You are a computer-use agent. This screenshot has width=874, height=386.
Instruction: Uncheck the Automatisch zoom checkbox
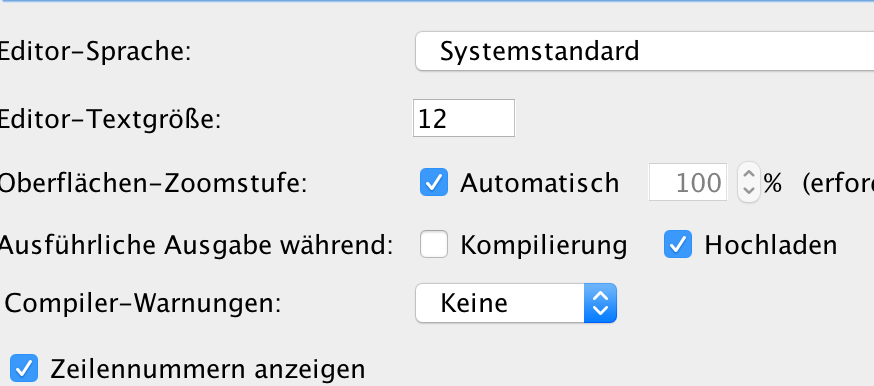tap(434, 183)
